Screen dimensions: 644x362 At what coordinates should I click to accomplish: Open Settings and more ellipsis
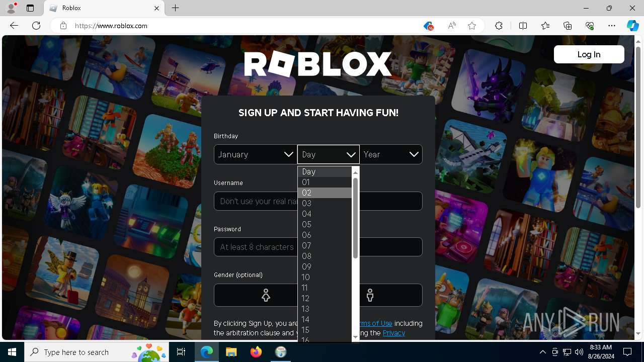click(x=612, y=26)
